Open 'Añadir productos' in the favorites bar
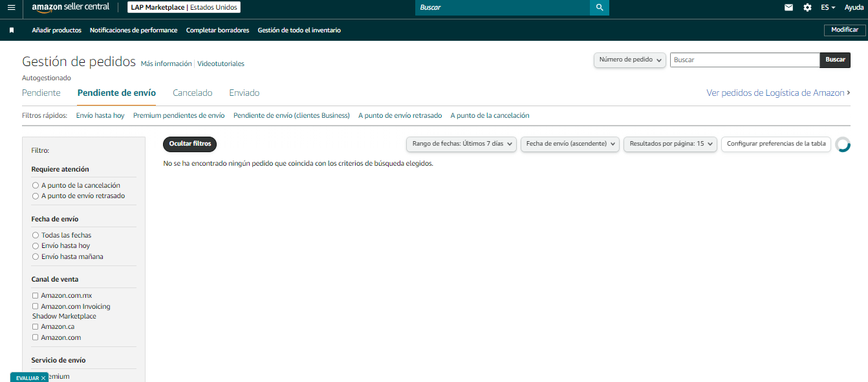This screenshot has width=868, height=382. (x=57, y=30)
